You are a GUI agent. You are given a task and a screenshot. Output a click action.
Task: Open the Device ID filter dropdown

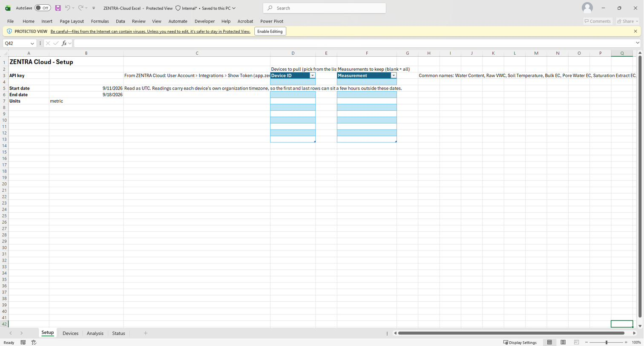tap(312, 76)
